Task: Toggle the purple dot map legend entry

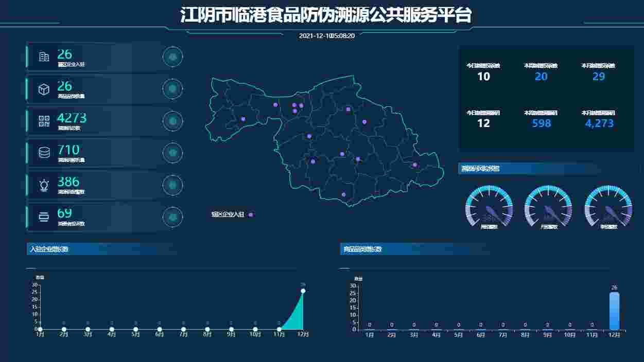Action: pyautogui.click(x=232, y=214)
